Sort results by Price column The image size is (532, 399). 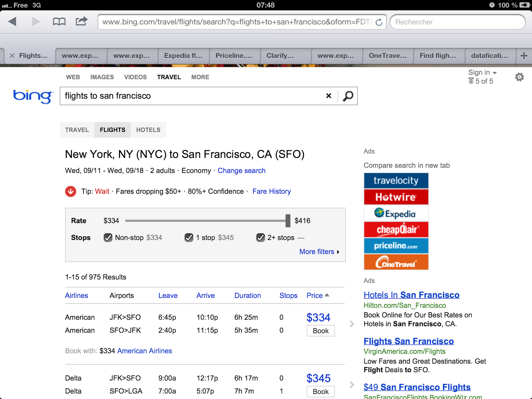tap(318, 295)
